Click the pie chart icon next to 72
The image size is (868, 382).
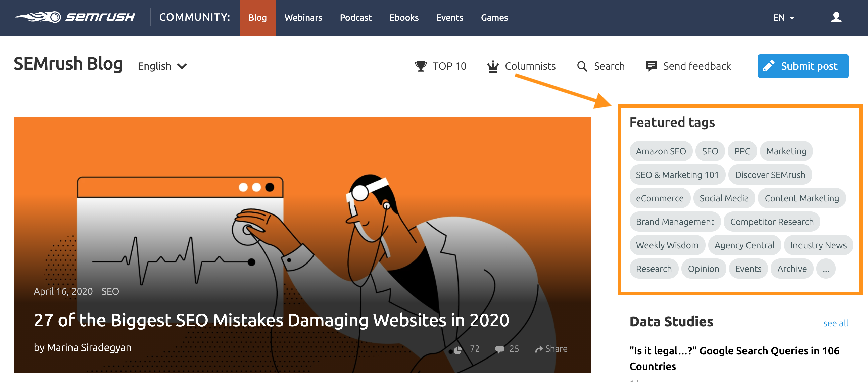pos(457,350)
